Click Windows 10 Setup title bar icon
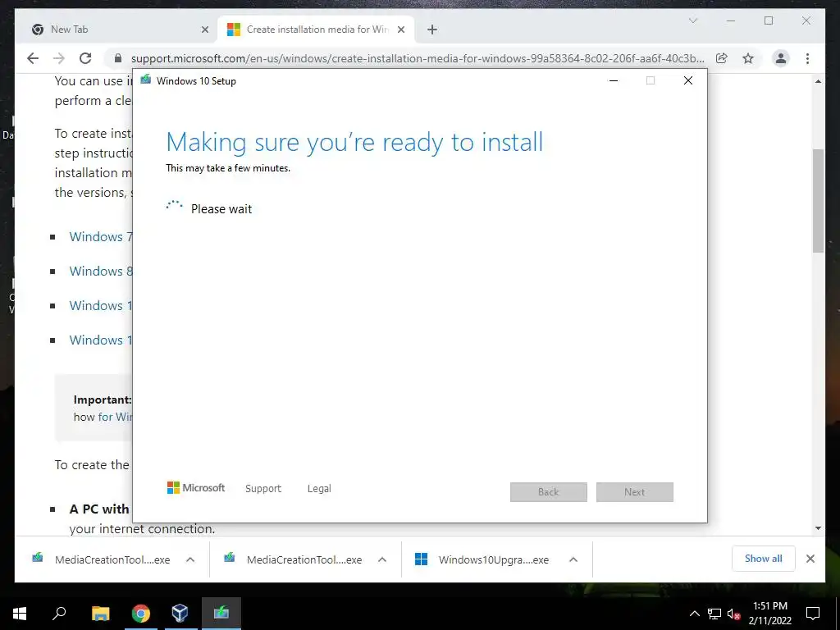This screenshot has height=630, width=840. (x=146, y=80)
